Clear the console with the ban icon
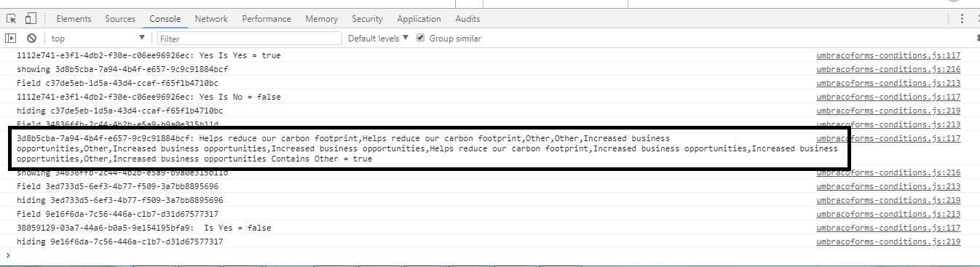980x267 pixels. pyautogui.click(x=31, y=39)
